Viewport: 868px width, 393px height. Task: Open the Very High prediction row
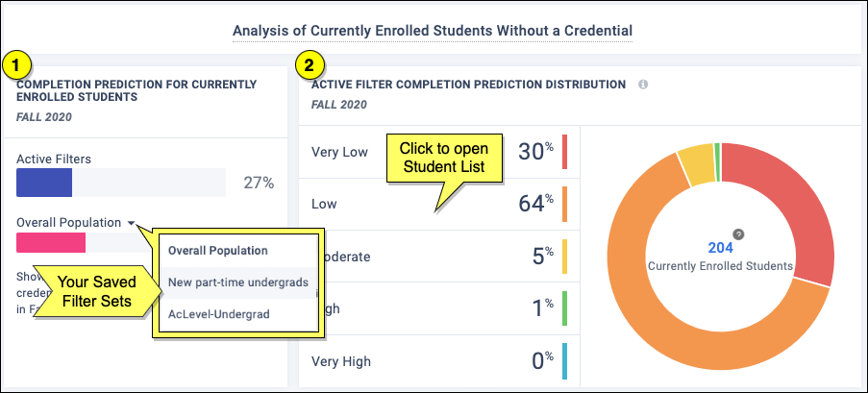pos(341,361)
